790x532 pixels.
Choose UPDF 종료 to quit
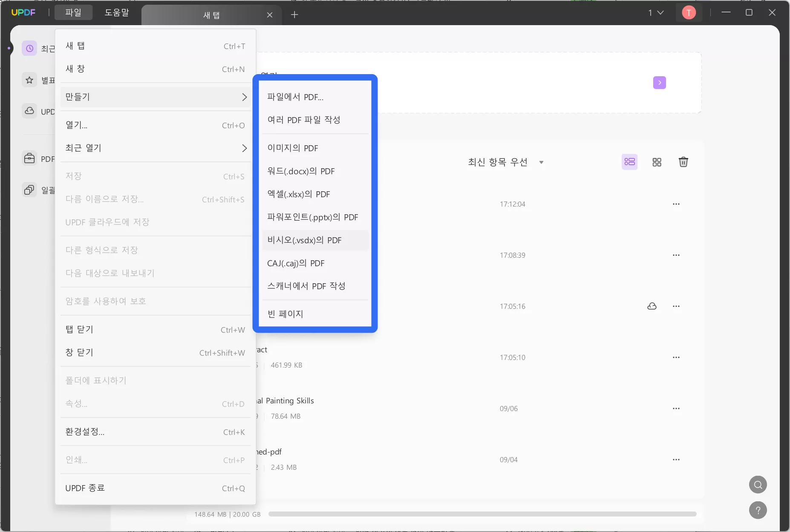point(156,488)
